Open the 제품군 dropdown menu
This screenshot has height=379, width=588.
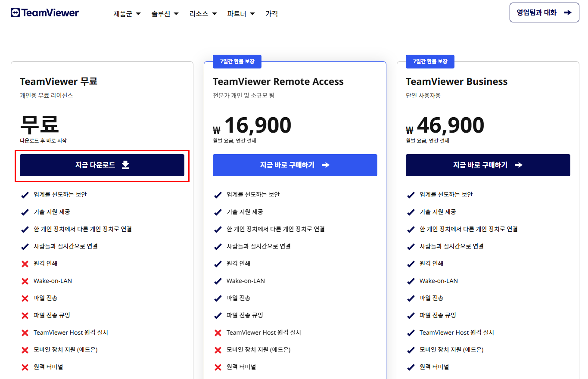pyautogui.click(x=127, y=14)
